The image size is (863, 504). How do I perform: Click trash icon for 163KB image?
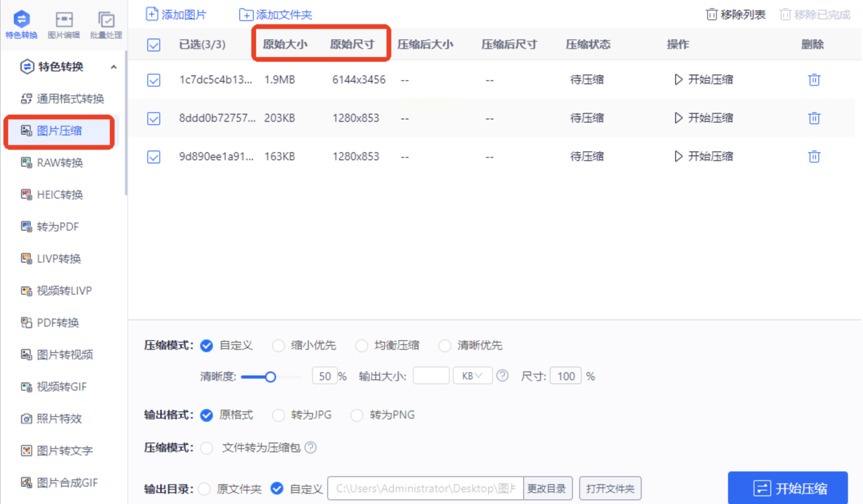tap(814, 157)
